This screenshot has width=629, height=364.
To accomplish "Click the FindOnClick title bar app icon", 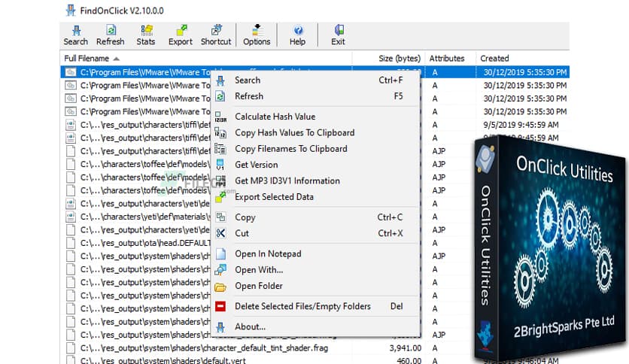I will (71, 11).
